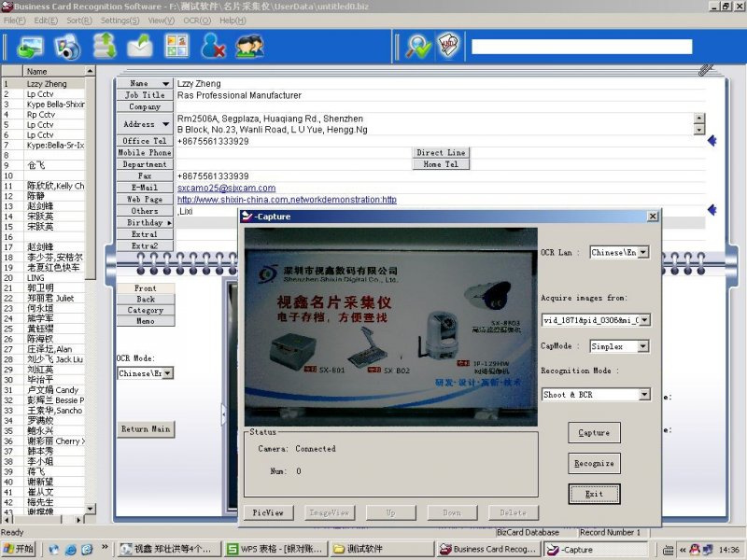Open the Settings menu

pyautogui.click(x=120, y=21)
